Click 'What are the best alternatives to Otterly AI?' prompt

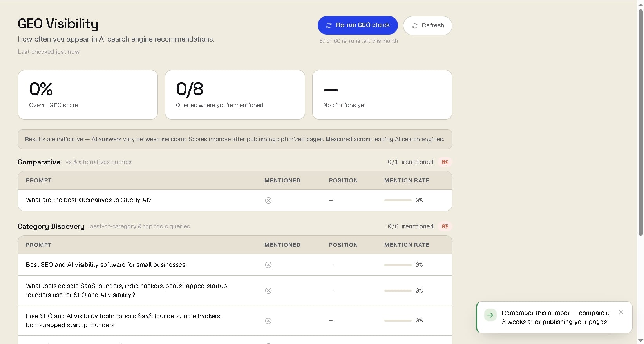(x=89, y=200)
